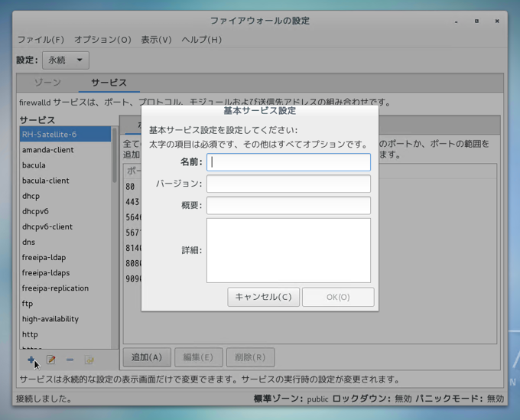Maximize the firewall configuration window

click(476, 21)
